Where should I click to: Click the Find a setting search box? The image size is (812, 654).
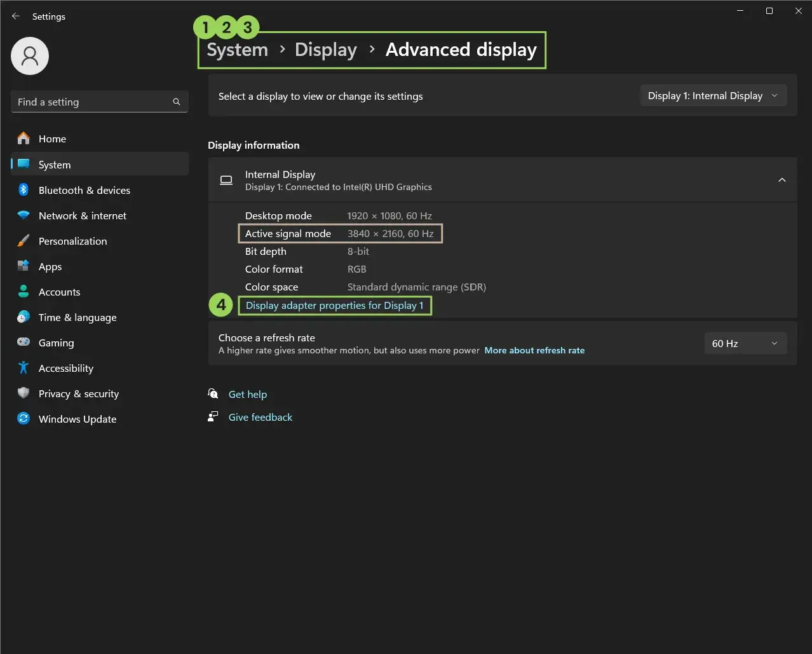100,102
